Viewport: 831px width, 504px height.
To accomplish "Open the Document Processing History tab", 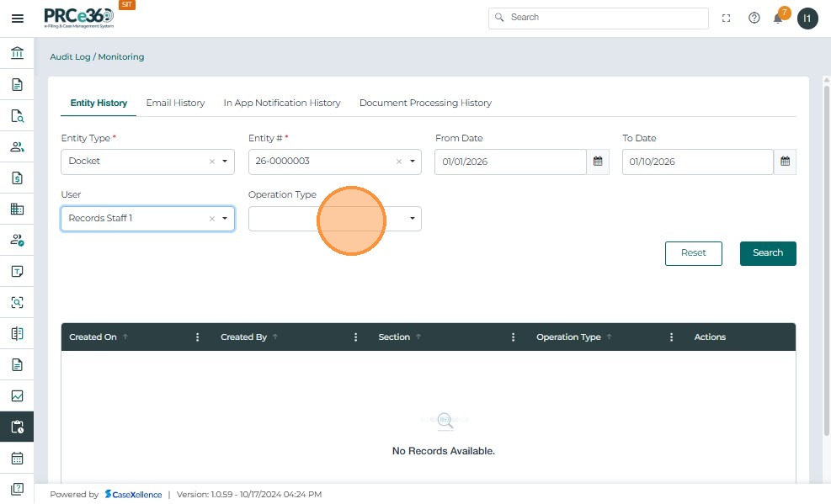I will tap(425, 103).
